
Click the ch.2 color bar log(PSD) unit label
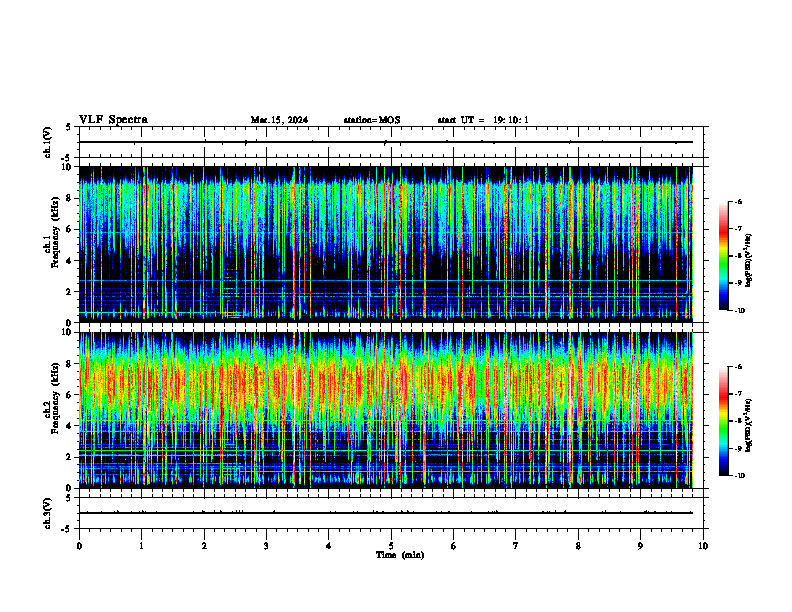[749, 425]
